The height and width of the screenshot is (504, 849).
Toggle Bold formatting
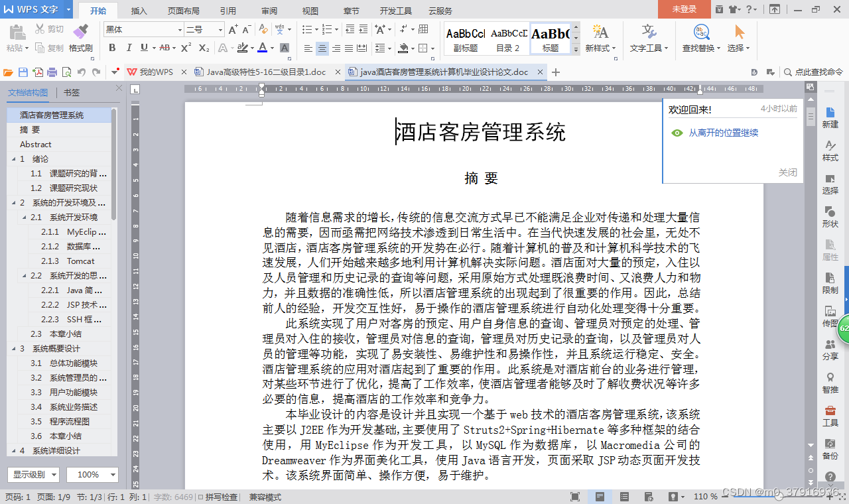tap(112, 48)
